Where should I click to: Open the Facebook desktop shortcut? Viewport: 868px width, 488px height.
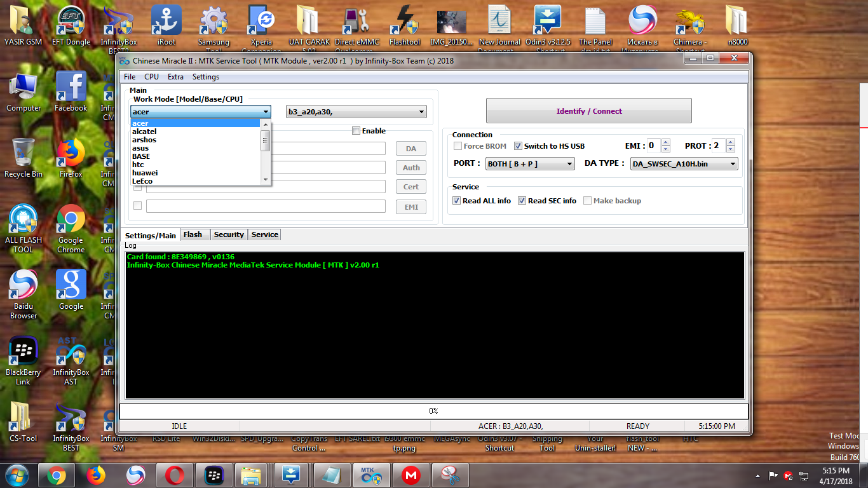click(71, 91)
